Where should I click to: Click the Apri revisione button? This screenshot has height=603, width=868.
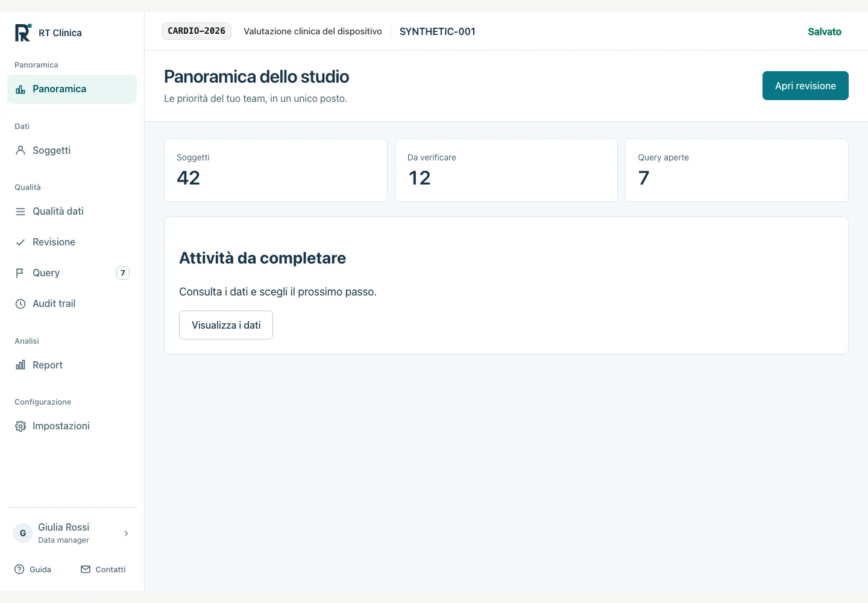coord(805,86)
